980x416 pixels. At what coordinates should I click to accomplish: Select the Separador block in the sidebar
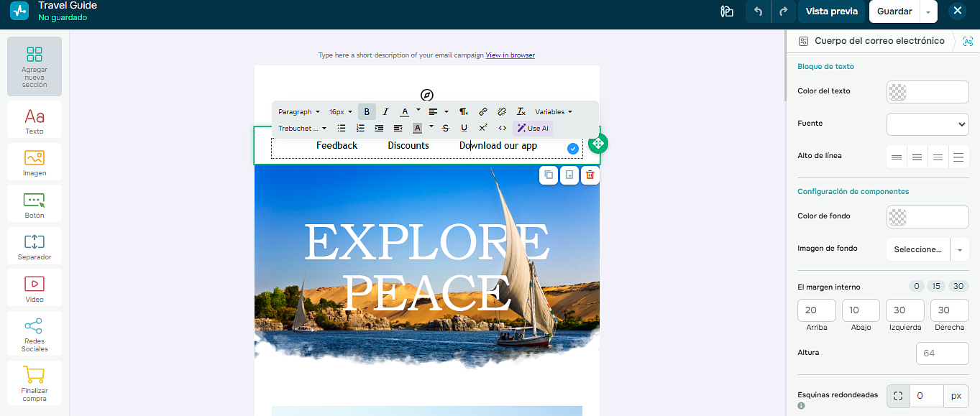(x=35, y=246)
